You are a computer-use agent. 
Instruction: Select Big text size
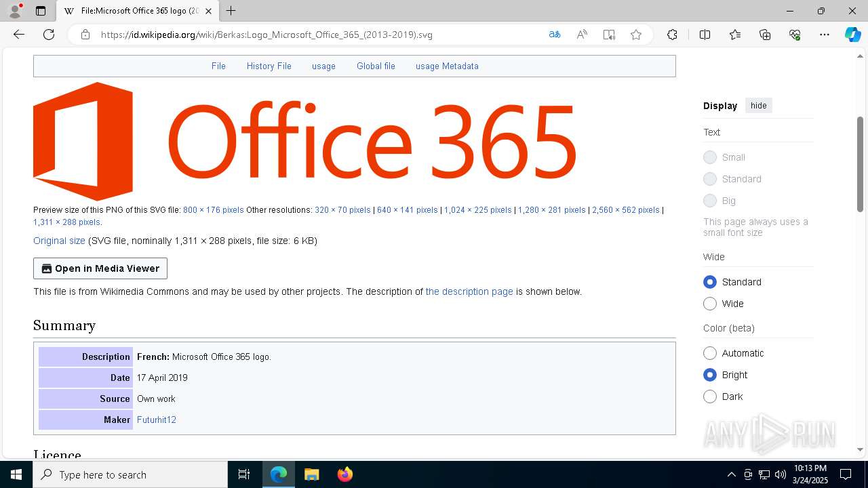pos(710,201)
